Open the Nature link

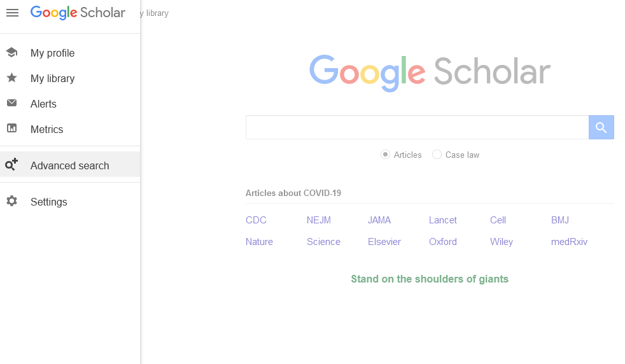click(x=259, y=242)
